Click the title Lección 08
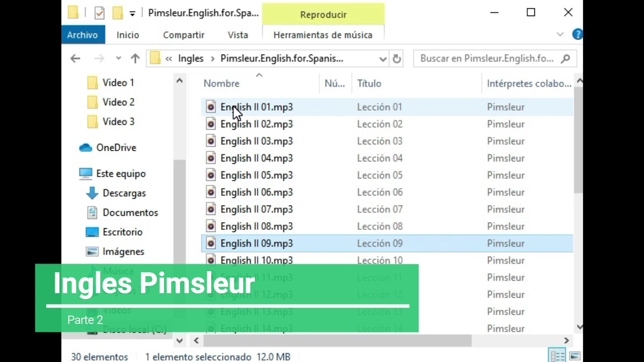 click(x=380, y=227)
